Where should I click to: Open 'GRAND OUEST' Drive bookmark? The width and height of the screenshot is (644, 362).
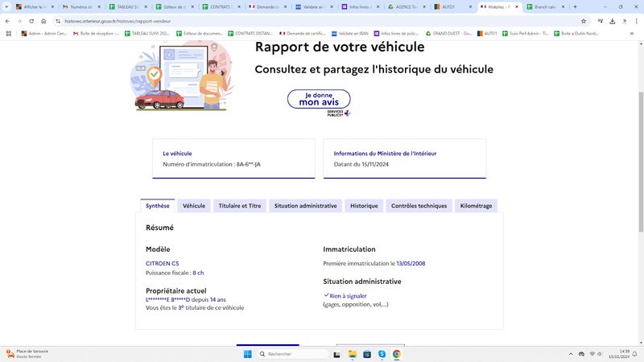pyautogui.click(x=448, y=33)
